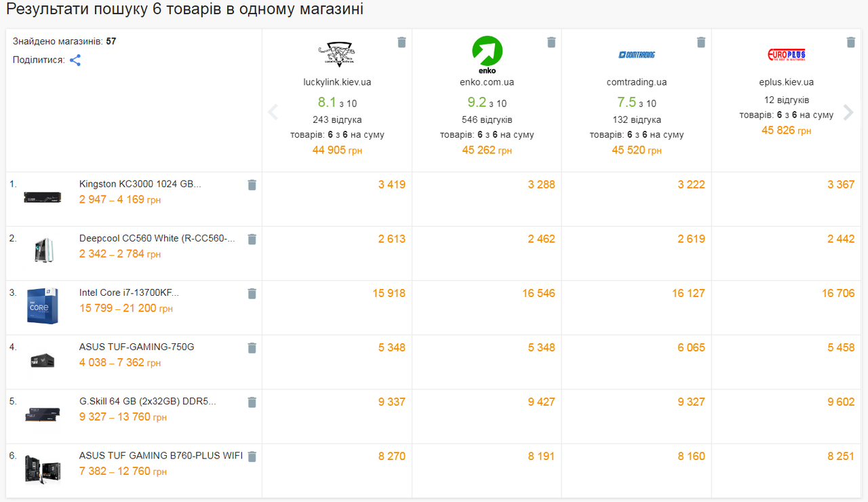
Task: Open G.Skill 64 GB (2x32GB) DDR5 link
Action: pos(148,401)
